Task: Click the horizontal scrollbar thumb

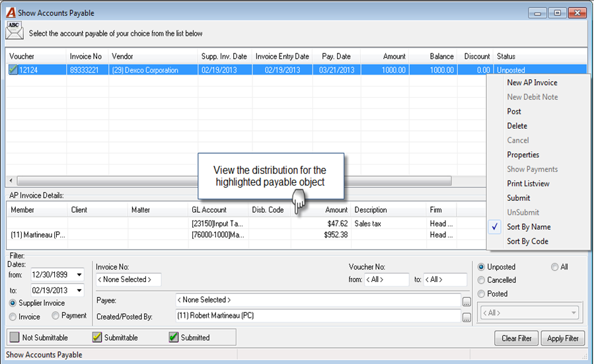Action: (234, 180)
